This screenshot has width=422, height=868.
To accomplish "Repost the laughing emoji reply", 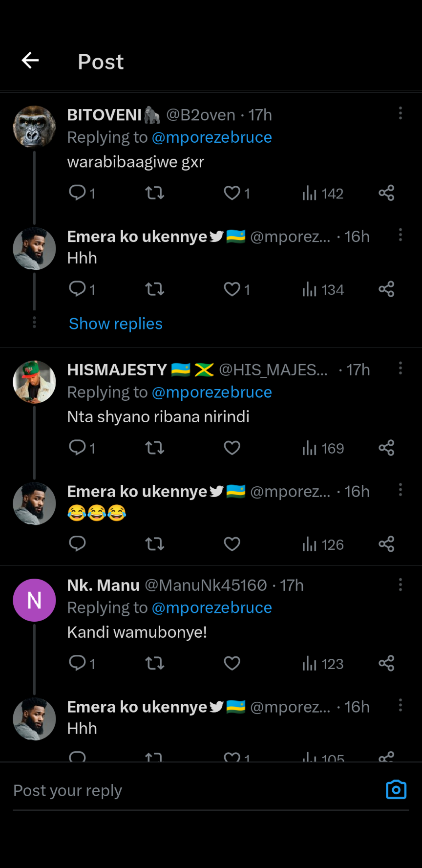I will (154, 544).
